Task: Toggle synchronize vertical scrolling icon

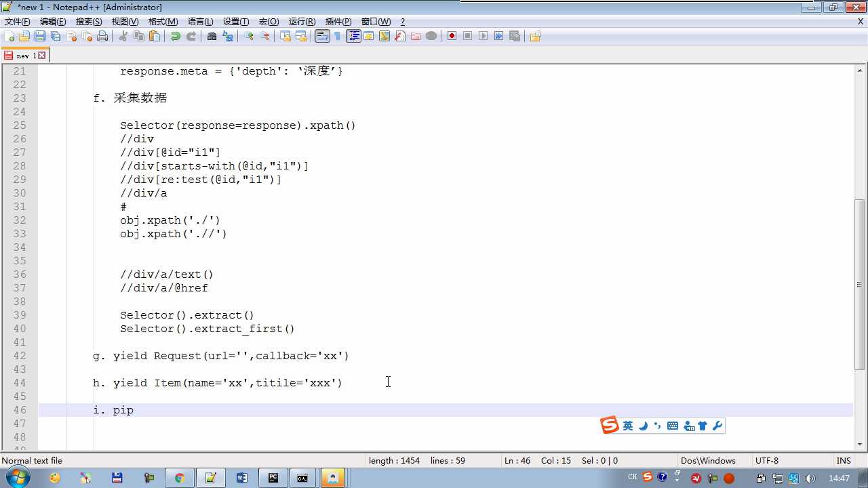Action: [285, 37]
